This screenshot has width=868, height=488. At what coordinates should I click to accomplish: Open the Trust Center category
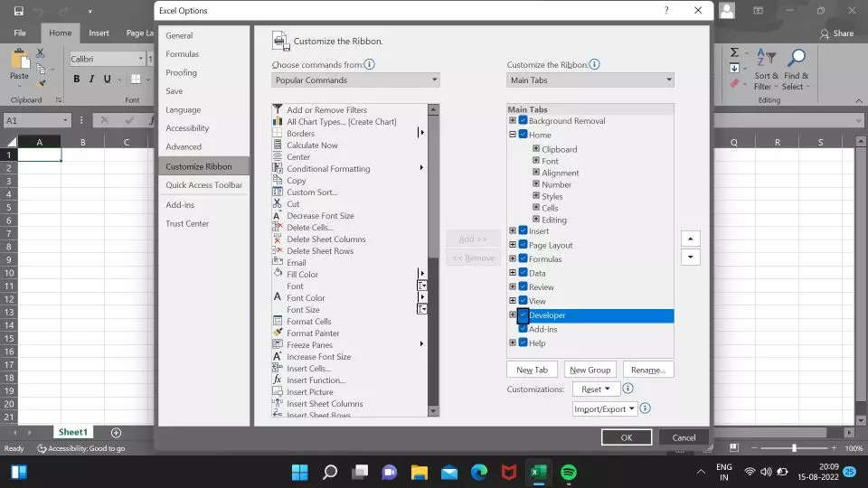point(187,223)
